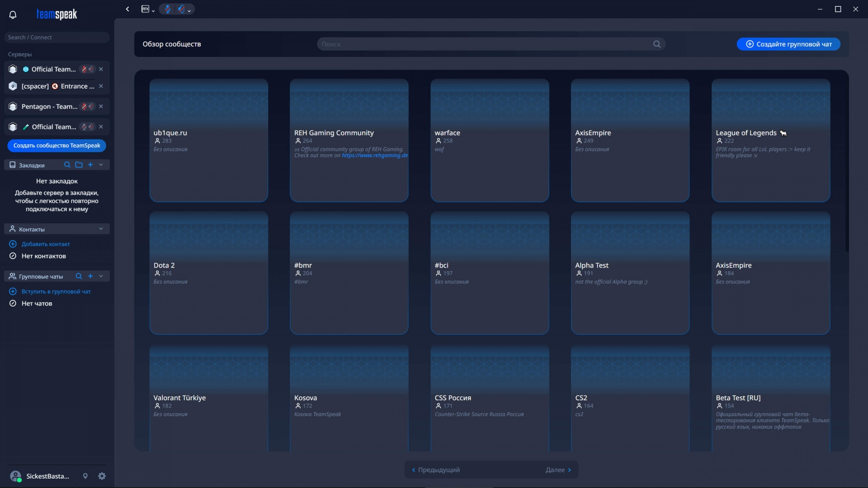Open the Beta Test [RU] community card
The width and height of the screenshot is (868, 488).
(771, 398)
